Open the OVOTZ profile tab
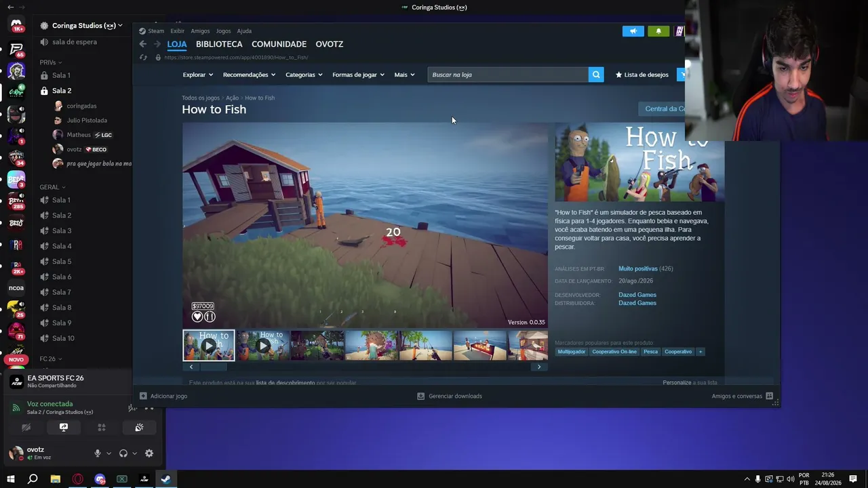The width and height of the screenshot is (868, 488). click(330, 44)
